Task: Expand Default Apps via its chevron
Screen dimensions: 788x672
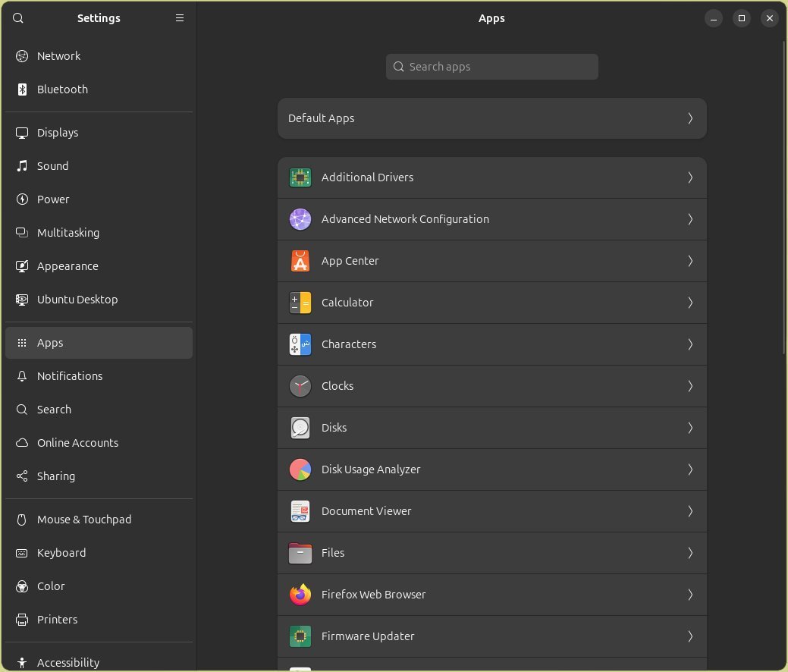Action: 690,118
